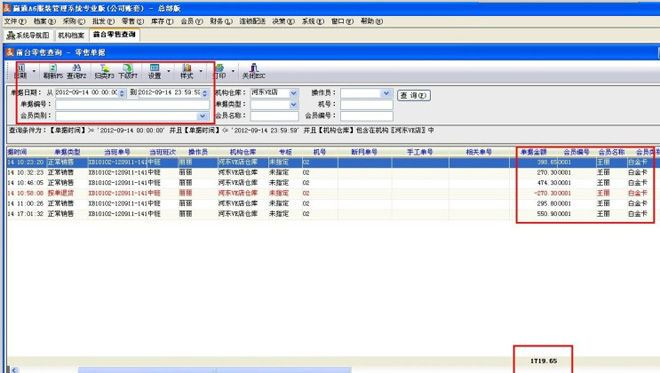Click the 会员名称 input field

pos(274,116)
